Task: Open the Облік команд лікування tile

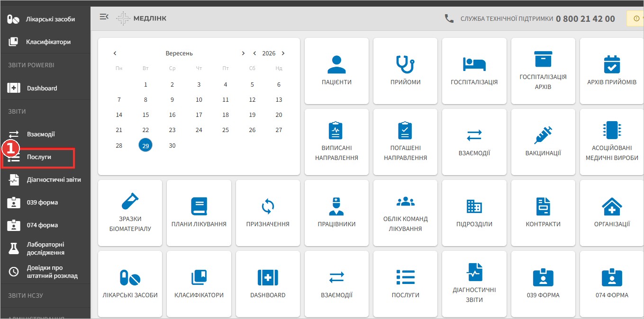Action: coord(405,213)
